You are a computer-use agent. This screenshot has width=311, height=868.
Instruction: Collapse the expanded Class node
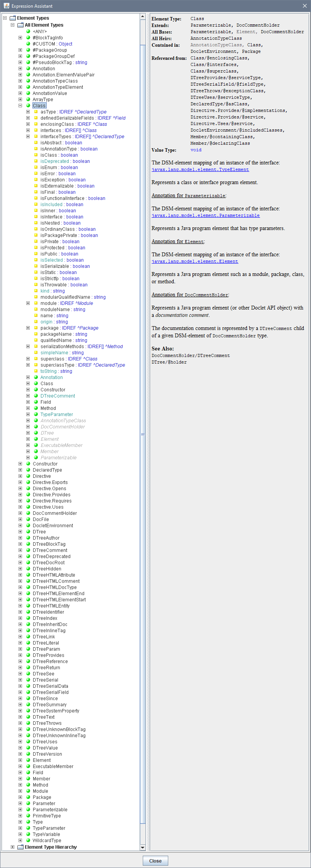(x=20, y=106)
